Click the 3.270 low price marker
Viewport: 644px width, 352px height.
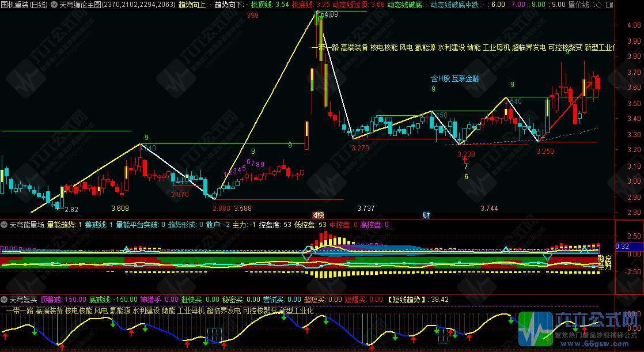(360, 148)
